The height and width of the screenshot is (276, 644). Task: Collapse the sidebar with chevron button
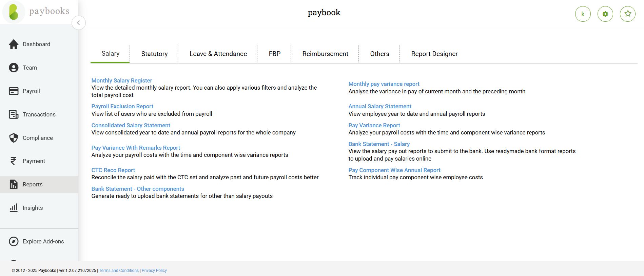pos(78,23)
